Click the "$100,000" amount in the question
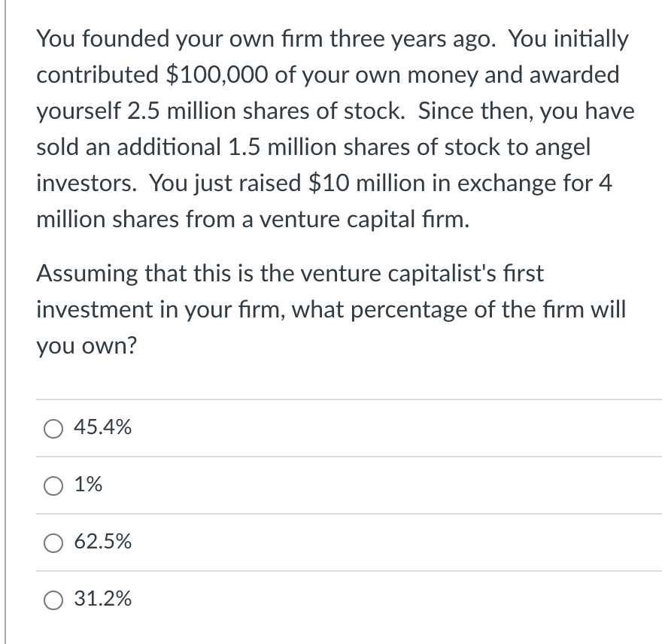 pos(215,74)
